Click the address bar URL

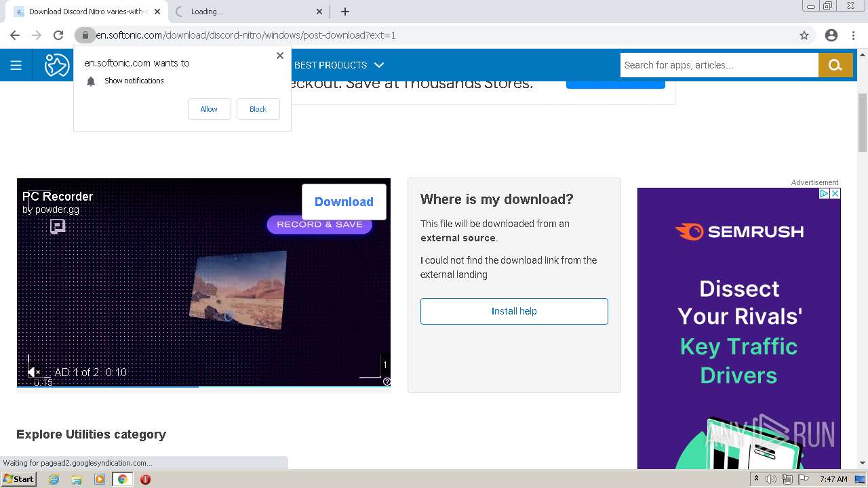(245, 35)
